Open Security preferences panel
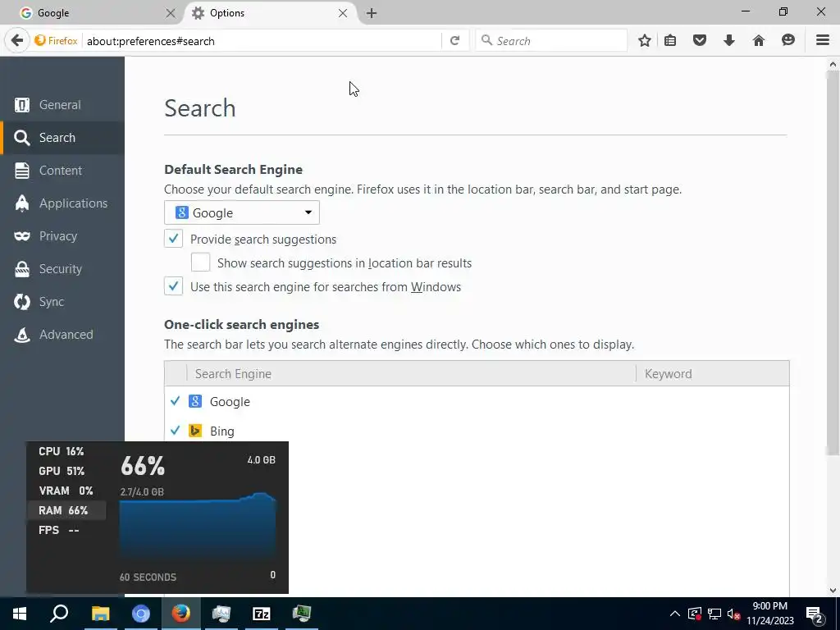 click(62, 269)
